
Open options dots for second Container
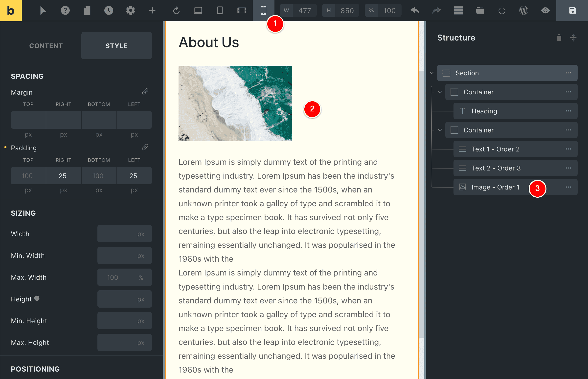click(x=568, y=130)
